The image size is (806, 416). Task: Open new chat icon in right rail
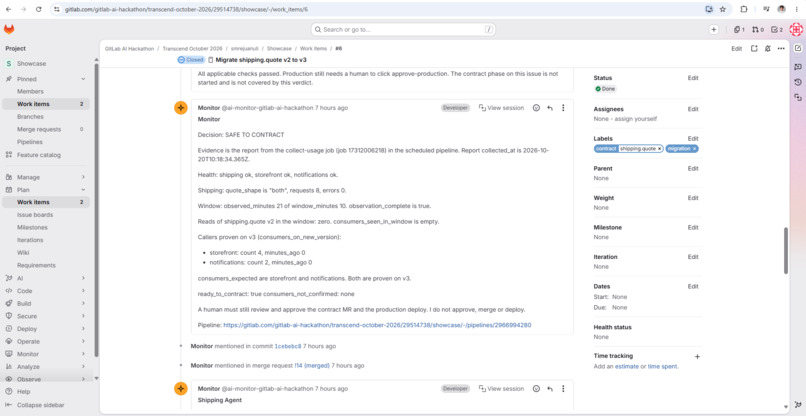[x=798, y=48]
